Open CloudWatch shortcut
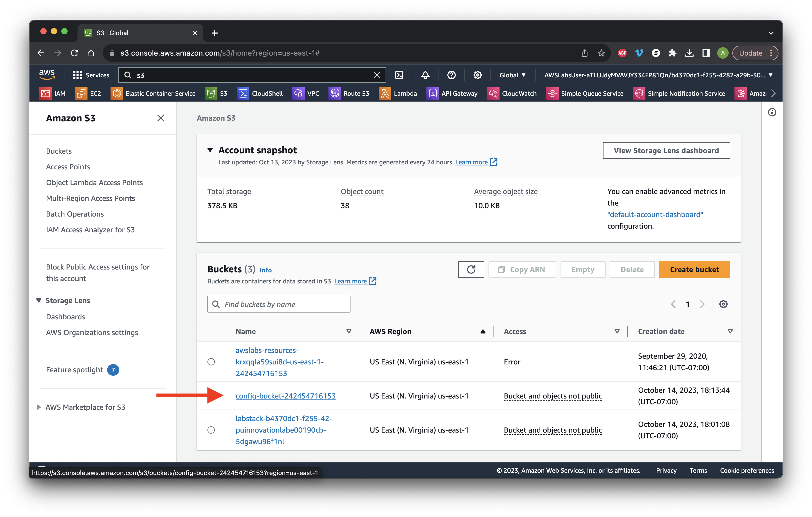812x517 pixels. click(x=512, y=94)
